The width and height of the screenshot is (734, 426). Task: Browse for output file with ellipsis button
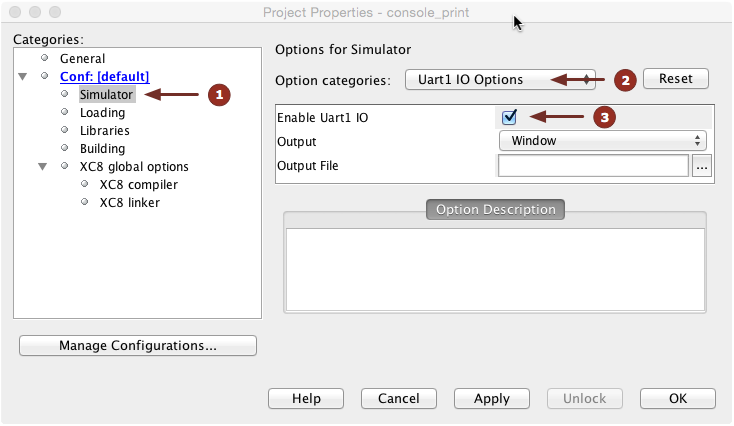coord(701,167)
